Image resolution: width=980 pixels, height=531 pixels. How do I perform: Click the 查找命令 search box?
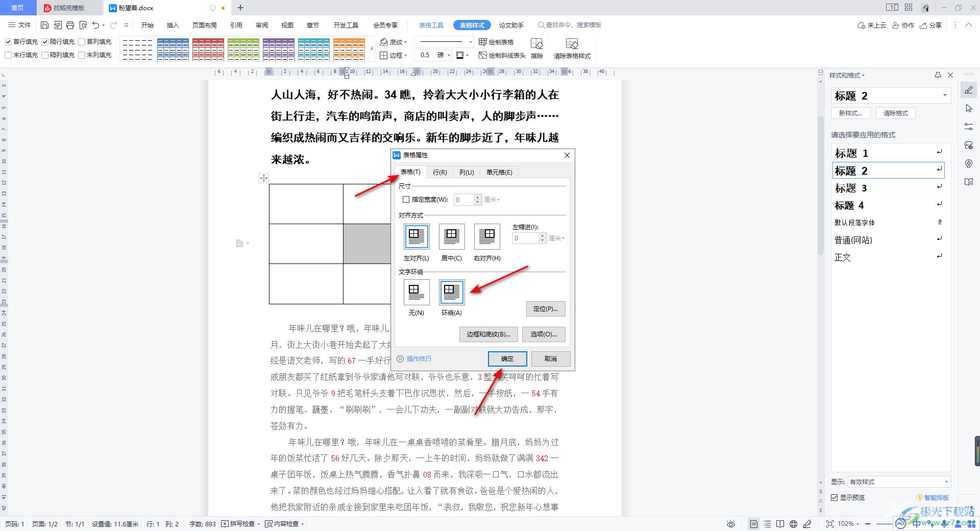coord(570,25)
